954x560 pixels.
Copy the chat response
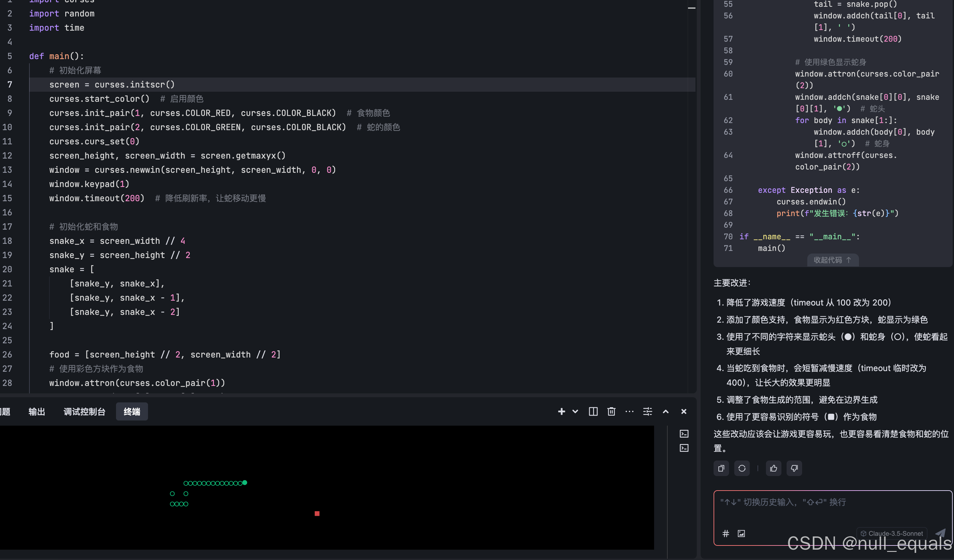[x=721, y=468]
